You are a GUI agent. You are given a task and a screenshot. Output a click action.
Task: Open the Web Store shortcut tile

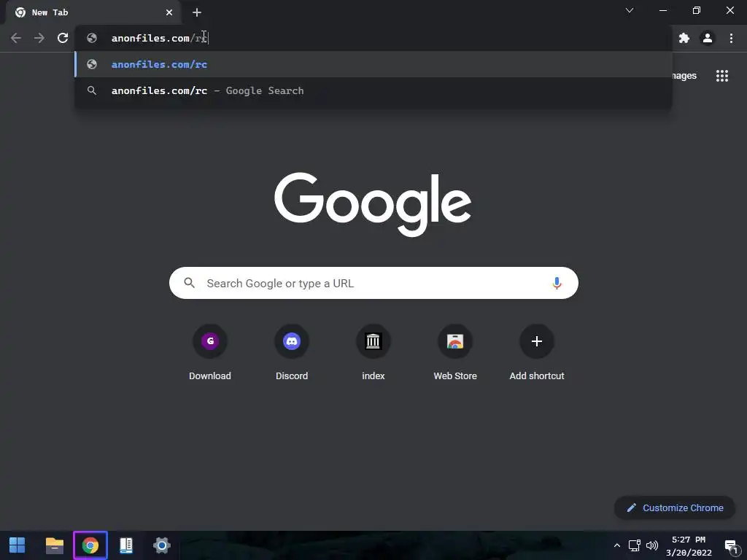455,352
